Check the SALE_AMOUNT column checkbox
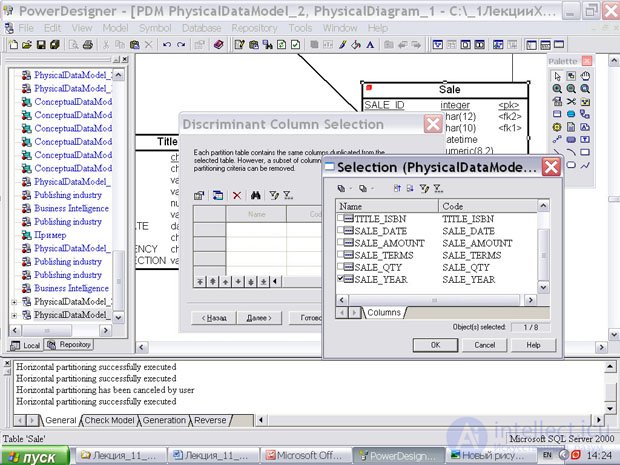 pyautogui.click(x=340, y=242)
